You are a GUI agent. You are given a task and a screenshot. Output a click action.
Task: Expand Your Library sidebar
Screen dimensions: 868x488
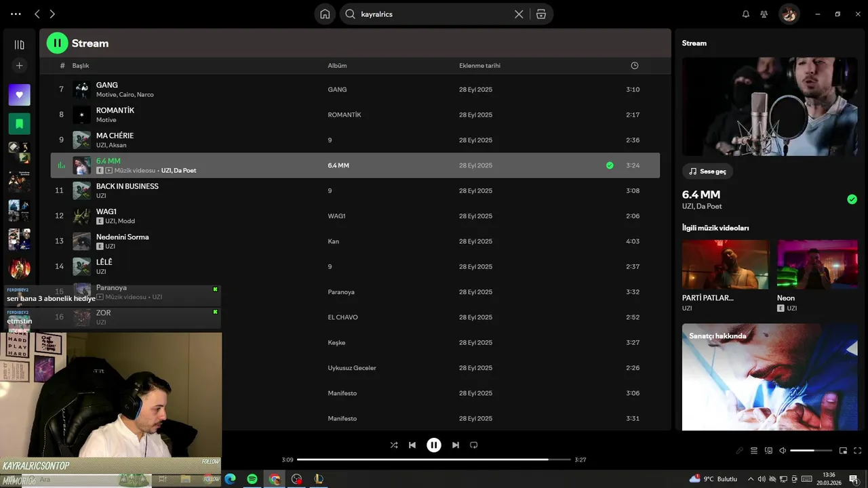(x=20, y=45)
